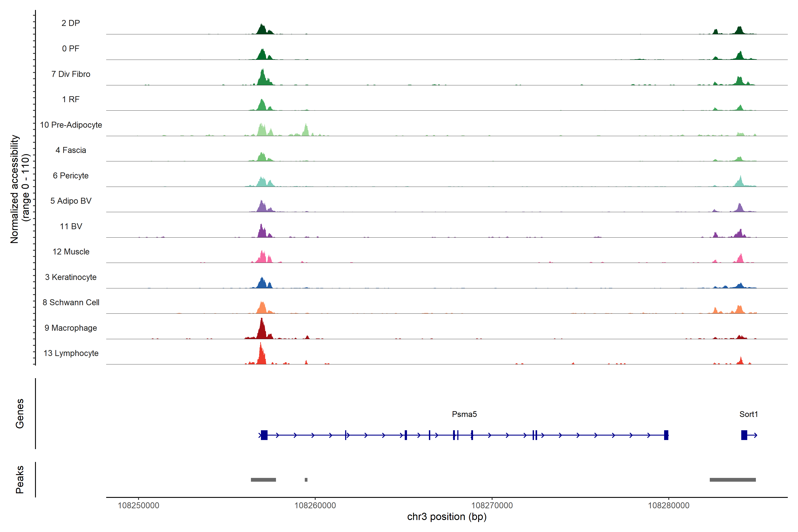Click the small middle peak bar

[x=306, y=480]
